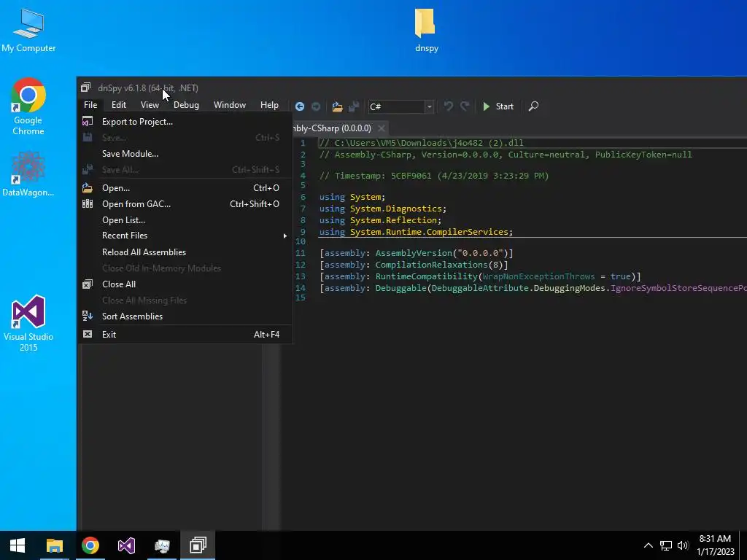747x560 pixels.
Task: Click the open file folder toolbar icon
Action: point(337,106)
